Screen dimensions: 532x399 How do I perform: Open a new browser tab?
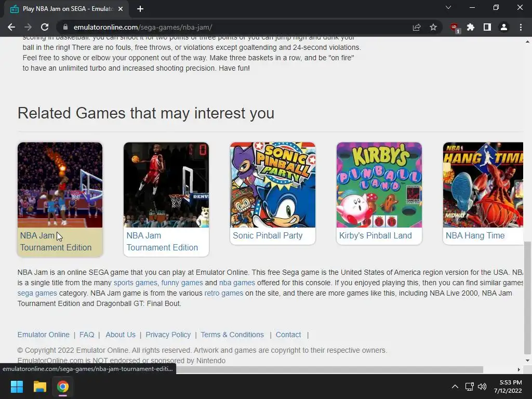point(140,9)
